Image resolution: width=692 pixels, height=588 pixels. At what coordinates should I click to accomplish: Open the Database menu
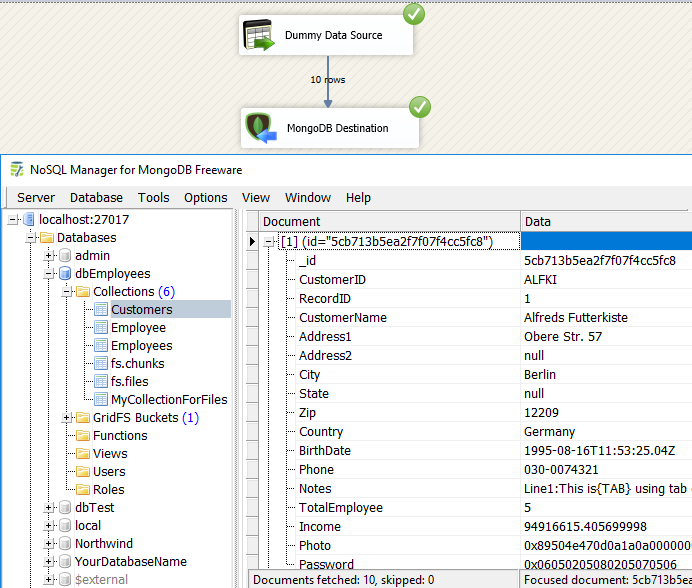[96, 197]
